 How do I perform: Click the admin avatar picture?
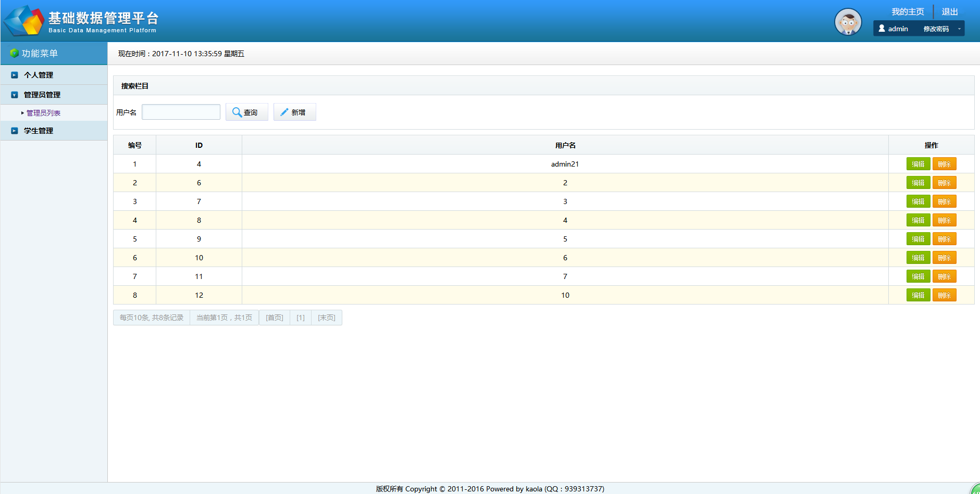848,22
